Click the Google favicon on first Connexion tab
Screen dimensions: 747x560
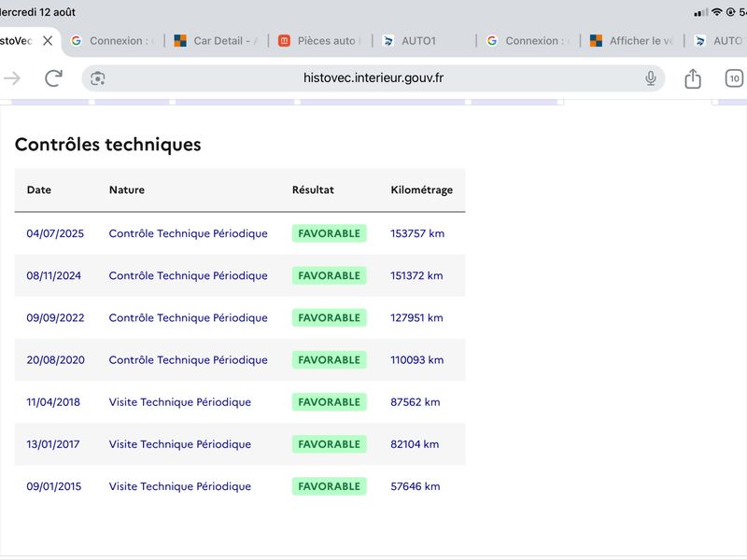point(77,41)
